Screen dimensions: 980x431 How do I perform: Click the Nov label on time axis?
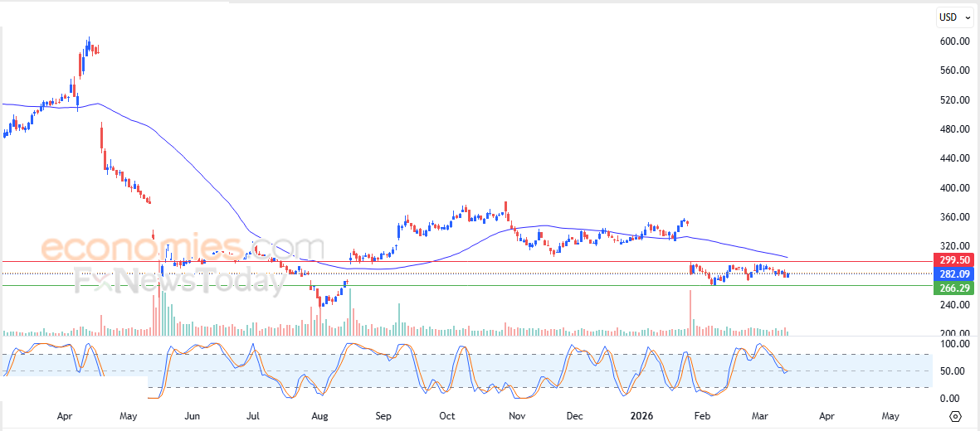tap(516, 416)
